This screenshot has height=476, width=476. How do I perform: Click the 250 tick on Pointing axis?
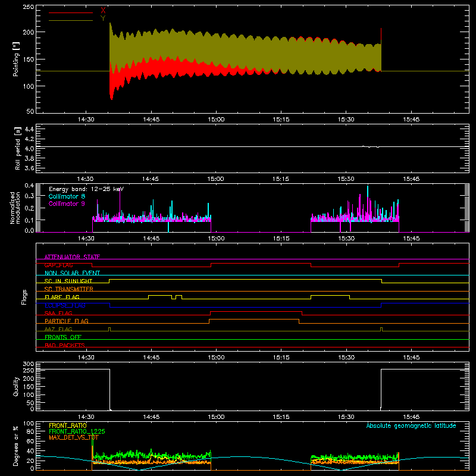pyautogui.click(x=29, y=7)
